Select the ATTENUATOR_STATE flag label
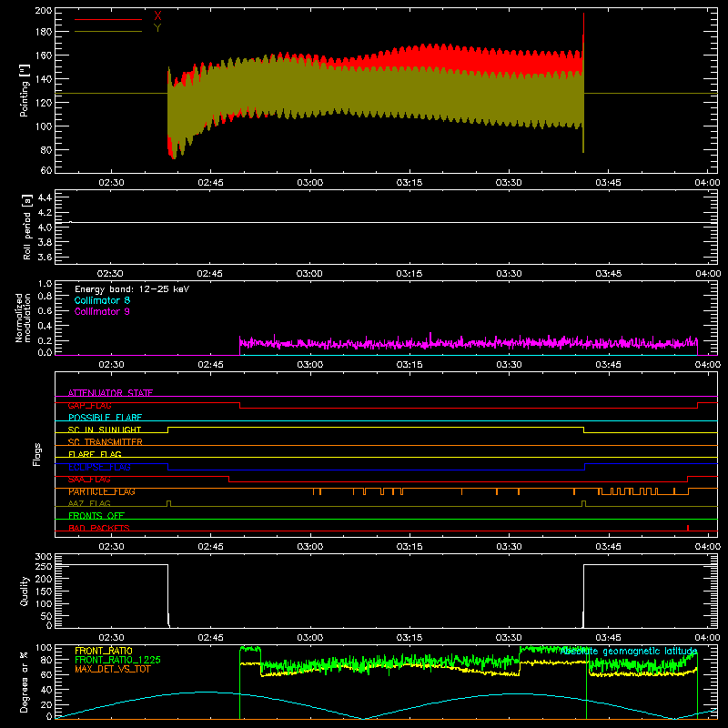The image size is (728, 728). point(110,393)
